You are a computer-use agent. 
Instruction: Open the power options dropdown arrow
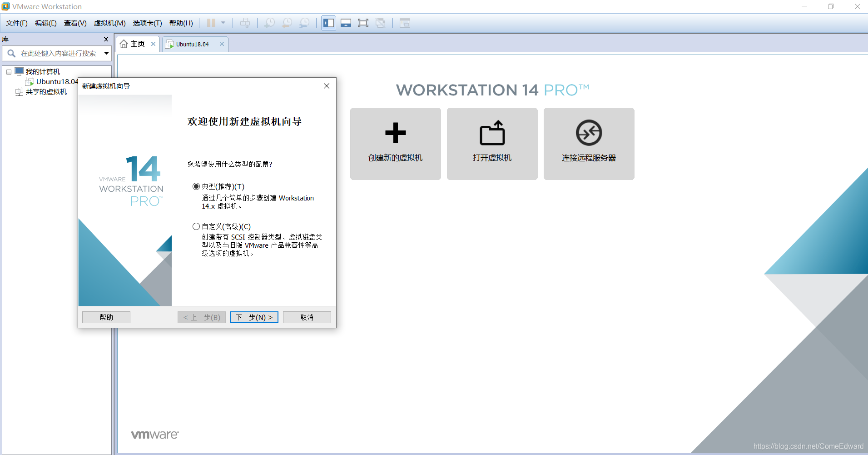pos(223,23)
